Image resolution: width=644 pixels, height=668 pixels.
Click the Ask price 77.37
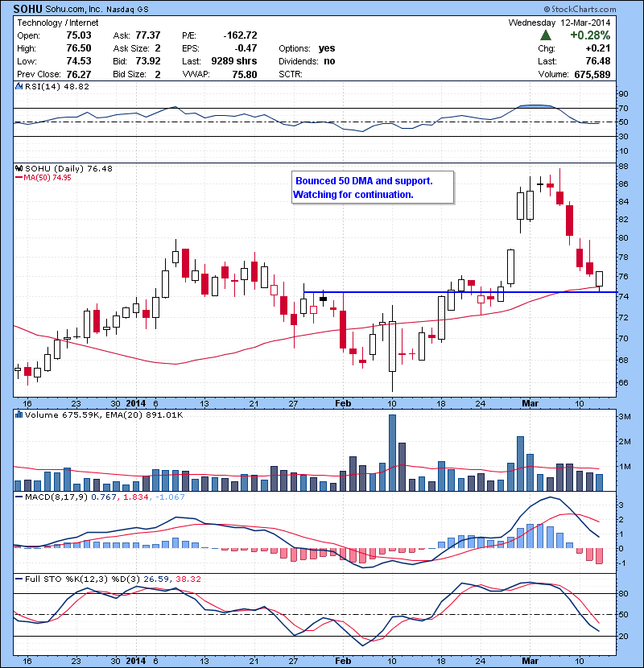point(148,35)
